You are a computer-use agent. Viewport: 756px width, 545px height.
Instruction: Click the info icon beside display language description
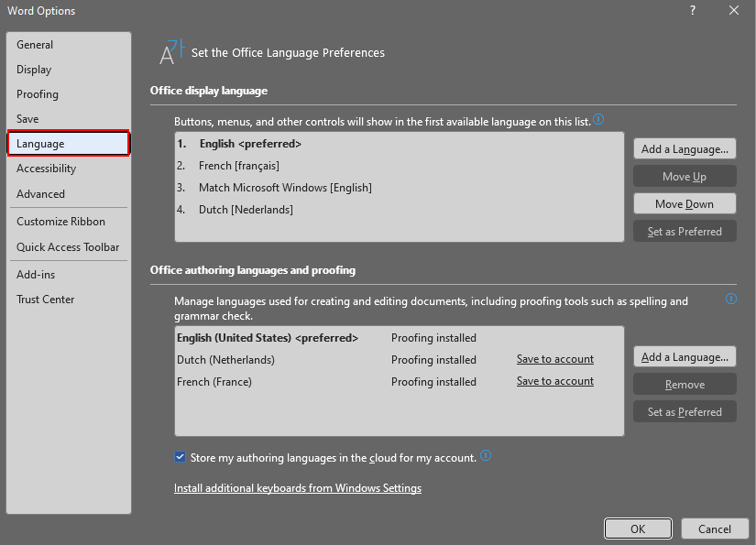tap(598, 119)
